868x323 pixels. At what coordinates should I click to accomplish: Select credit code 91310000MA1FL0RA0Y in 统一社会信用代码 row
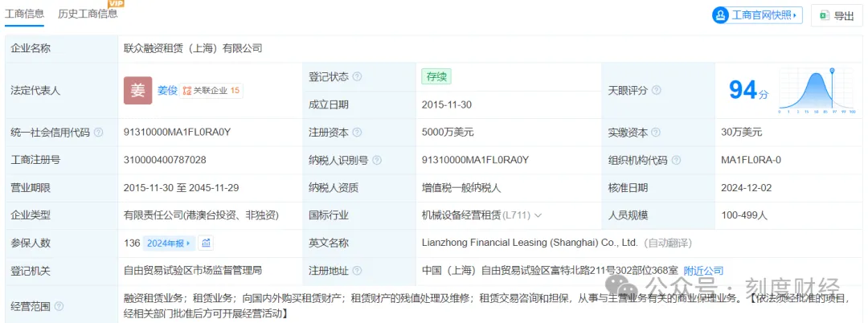177,133
